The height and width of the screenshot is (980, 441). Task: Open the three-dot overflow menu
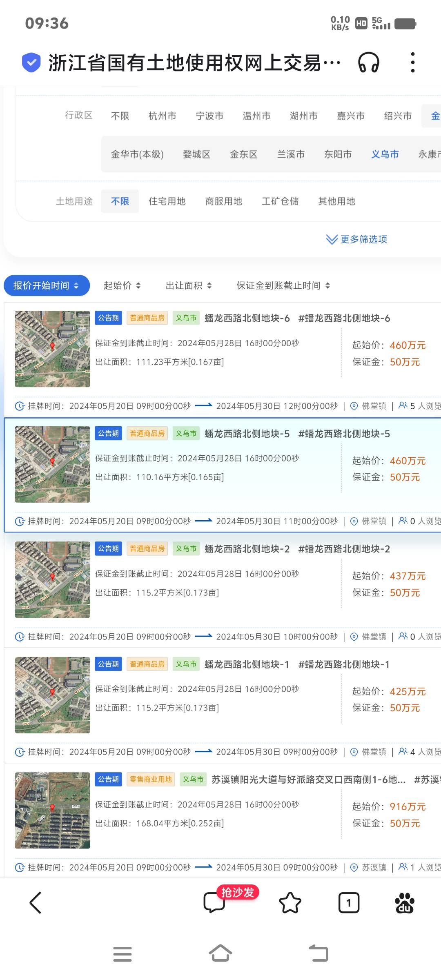pyautogui.click(x=412, y=63)
